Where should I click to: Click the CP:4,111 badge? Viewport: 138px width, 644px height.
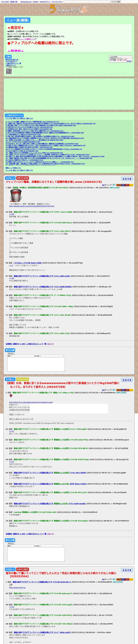23,379
